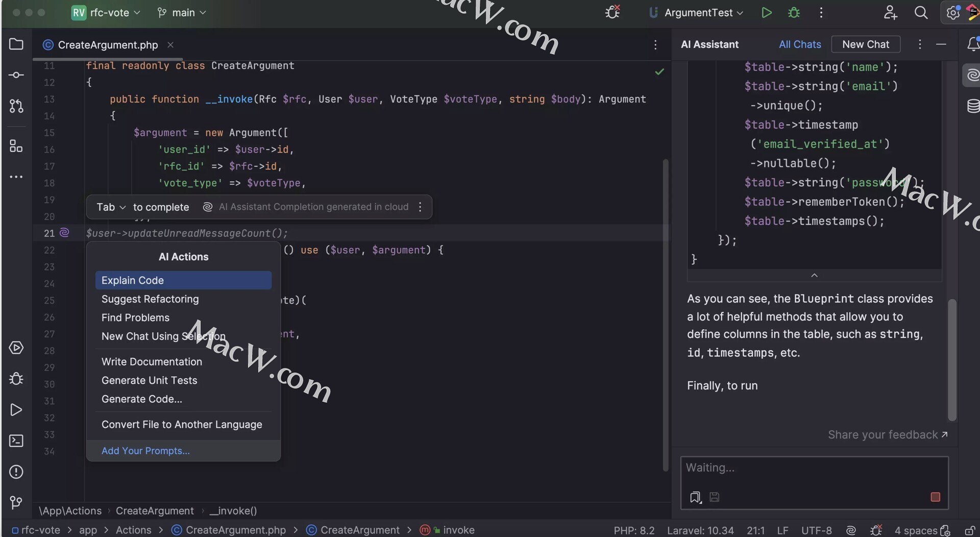This screenshot has width=980, height=537.
Task: Click the Search Everywhere magnifier icon
Action: point(921,13)
